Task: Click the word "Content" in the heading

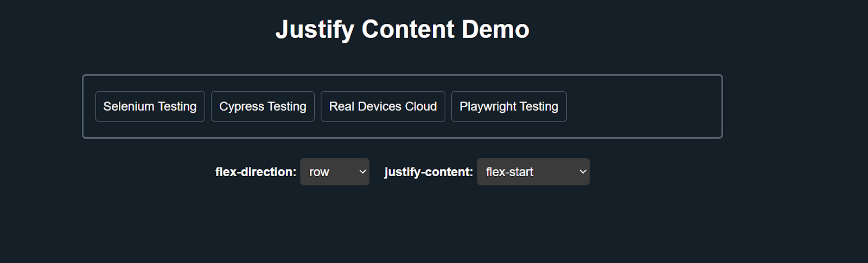Action: [x=408, y=29]
